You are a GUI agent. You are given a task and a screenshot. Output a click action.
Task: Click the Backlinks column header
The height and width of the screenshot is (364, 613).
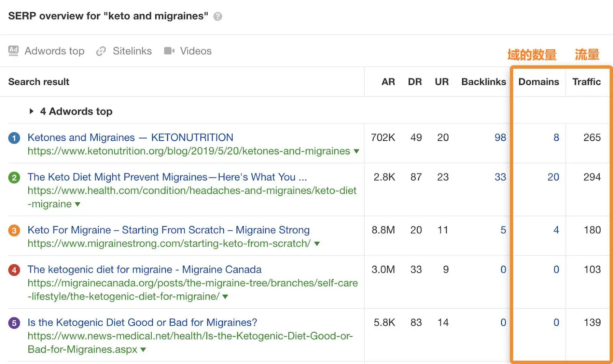tap(484, 82)
